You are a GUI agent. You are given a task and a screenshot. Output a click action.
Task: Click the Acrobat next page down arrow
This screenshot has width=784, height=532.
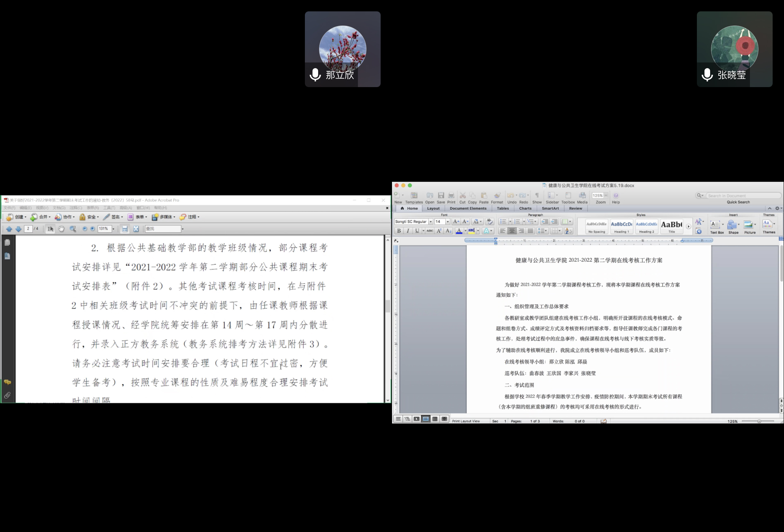pos(19,229)
